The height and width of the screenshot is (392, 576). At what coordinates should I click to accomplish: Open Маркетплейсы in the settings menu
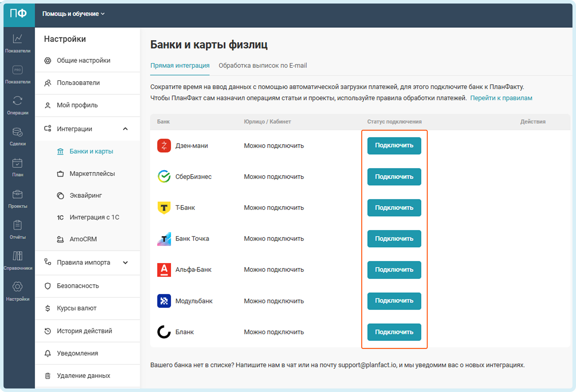pyautogui.click(x=92, y=173)
